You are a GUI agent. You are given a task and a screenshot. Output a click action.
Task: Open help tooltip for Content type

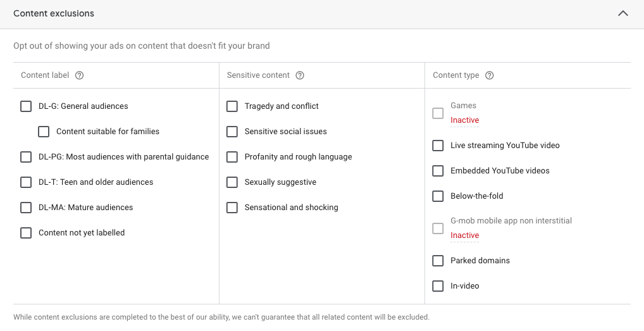coord(489,75)
